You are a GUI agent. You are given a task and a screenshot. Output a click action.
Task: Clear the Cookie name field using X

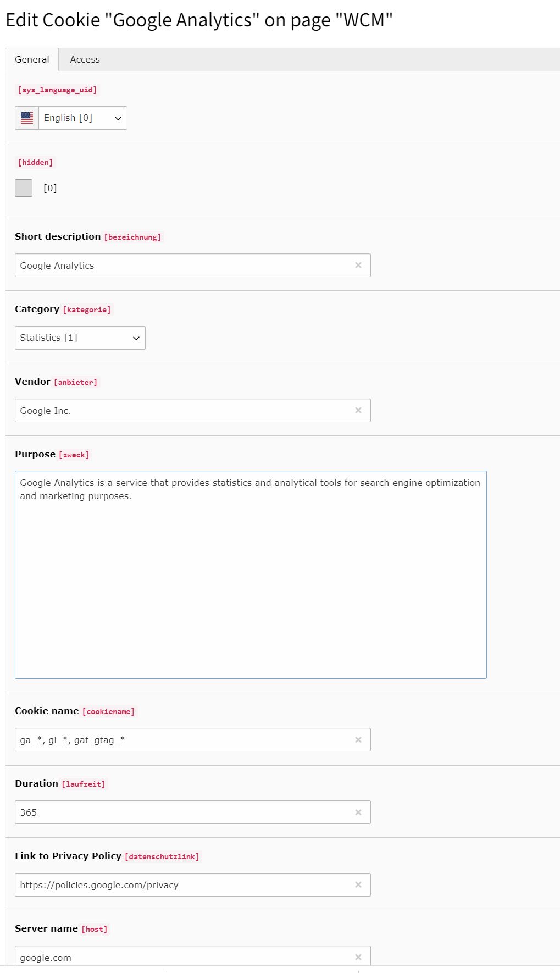[358, 740]
